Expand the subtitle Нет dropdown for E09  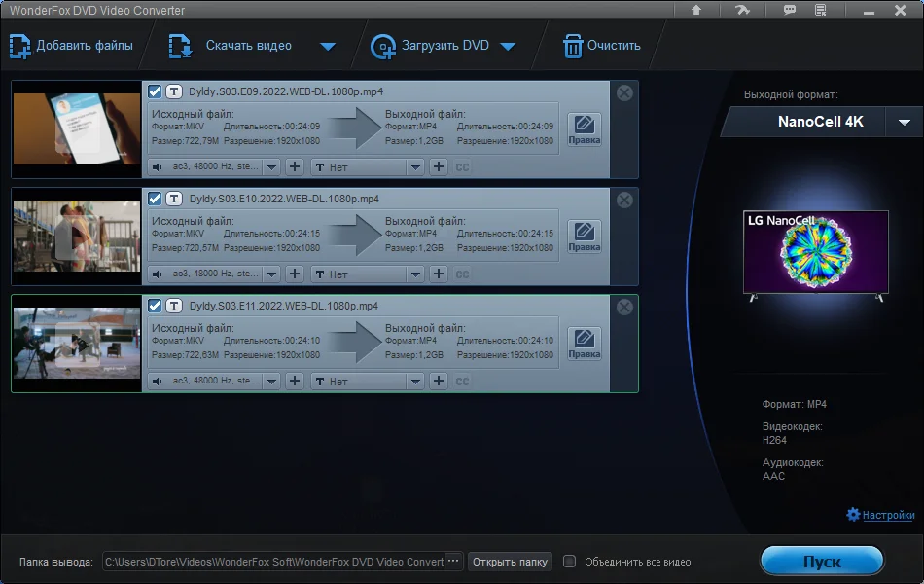415,167
